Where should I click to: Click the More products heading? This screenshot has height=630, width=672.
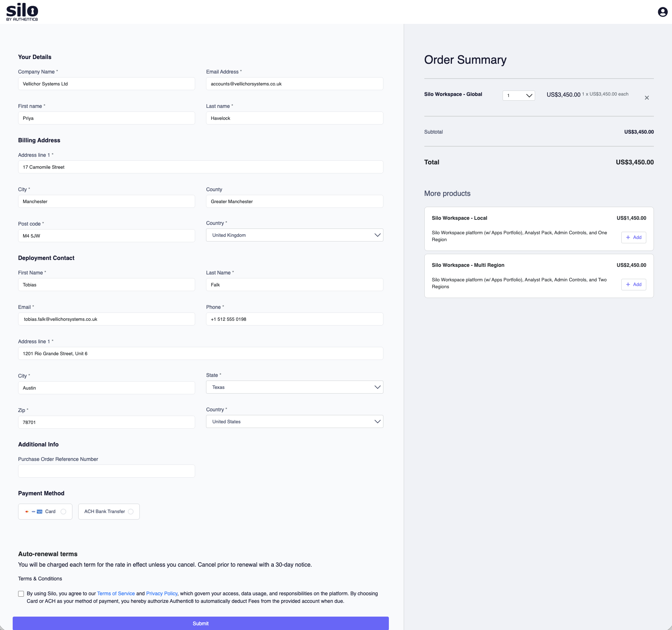coord(447,193)
